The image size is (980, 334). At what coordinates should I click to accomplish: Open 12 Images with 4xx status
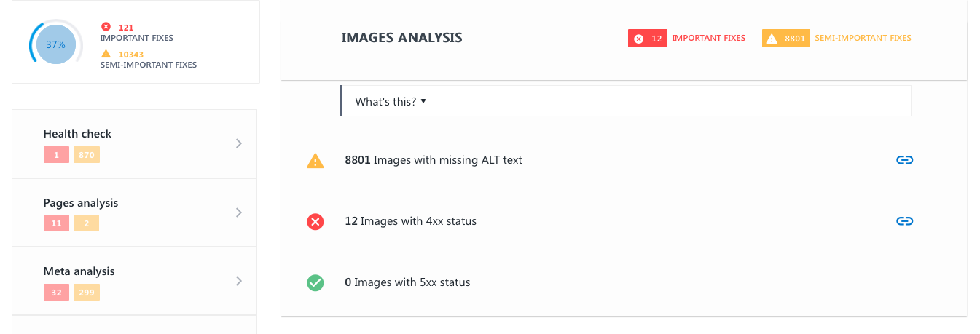(410, 221)
